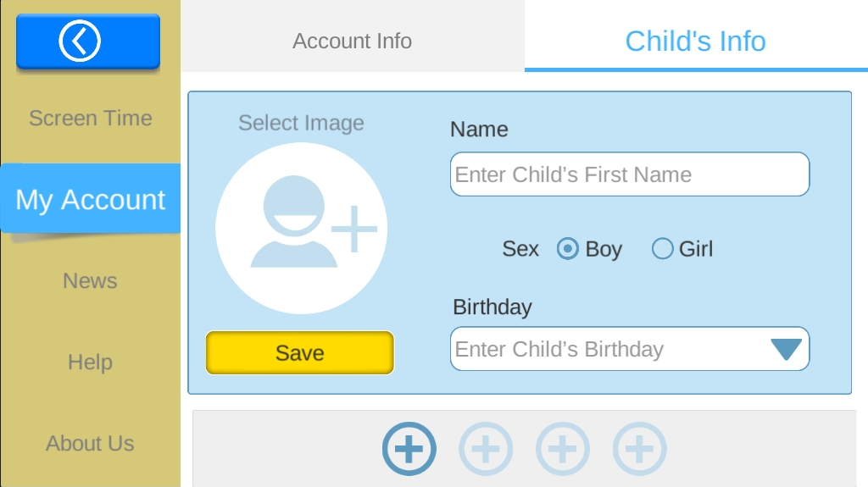Viewport: 868px width, 487px height.
Task: Click the Select Image label
Action: [x=301, y=123]
